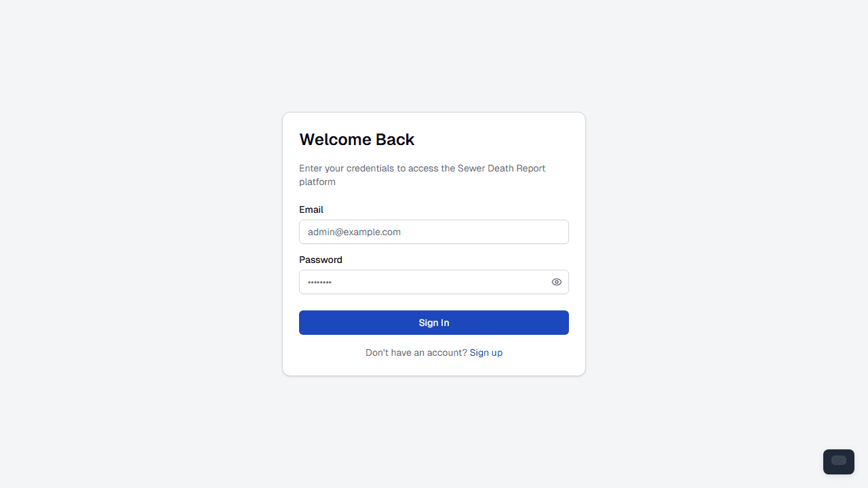
Task: Click the Password field label
Action: (x=321, y=260)
